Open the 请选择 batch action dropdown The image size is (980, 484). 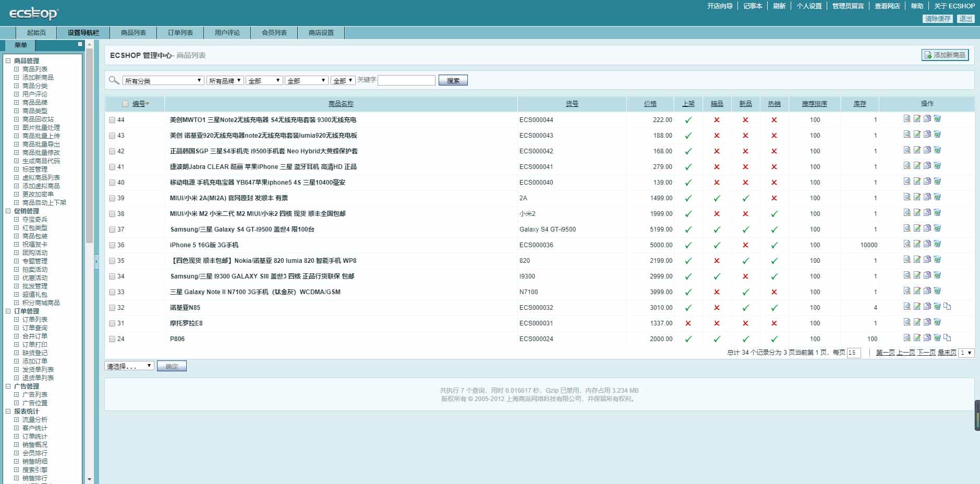click(x=129, y=366)
